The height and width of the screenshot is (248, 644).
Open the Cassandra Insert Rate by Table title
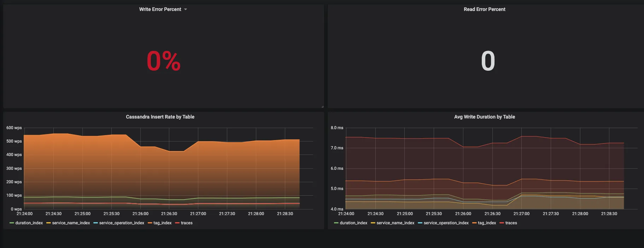click(160, 117)
